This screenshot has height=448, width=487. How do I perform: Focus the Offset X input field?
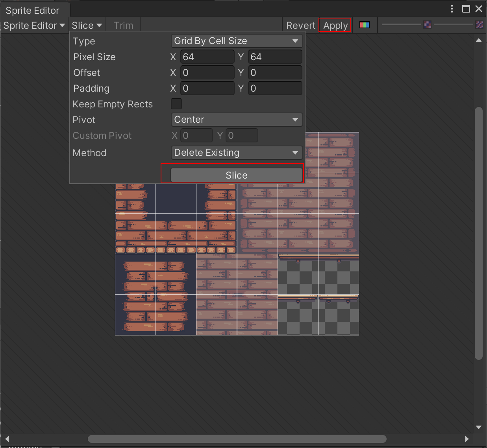207,72
